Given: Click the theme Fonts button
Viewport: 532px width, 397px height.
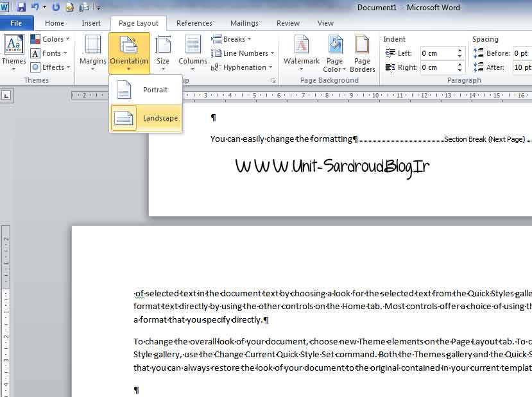Looking at the screenshot, I should click(50, 53).
